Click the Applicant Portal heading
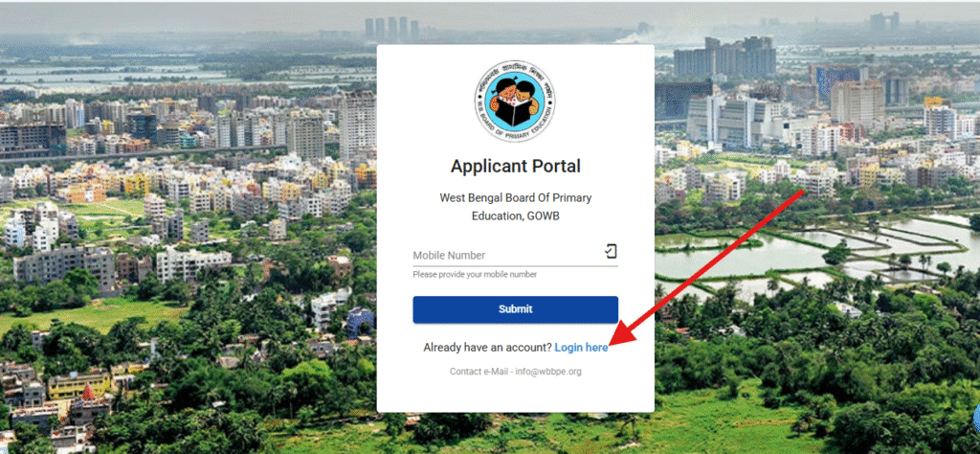 click(515, 167)
